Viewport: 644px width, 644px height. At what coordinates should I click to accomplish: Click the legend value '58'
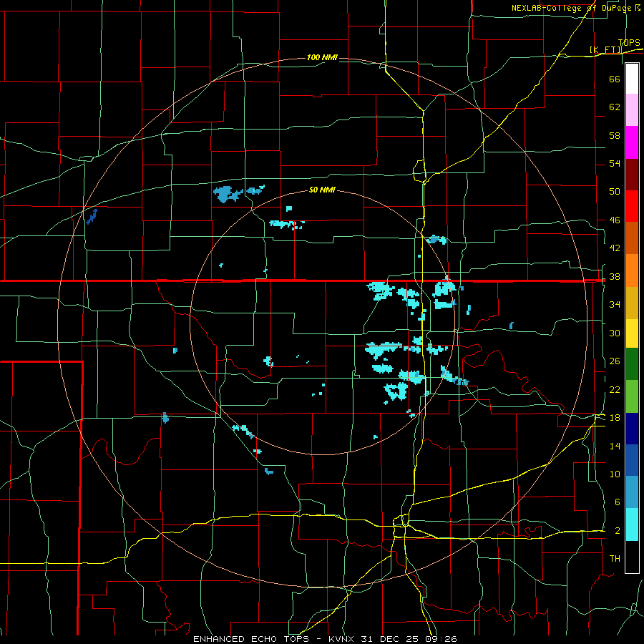pos(615,135)
